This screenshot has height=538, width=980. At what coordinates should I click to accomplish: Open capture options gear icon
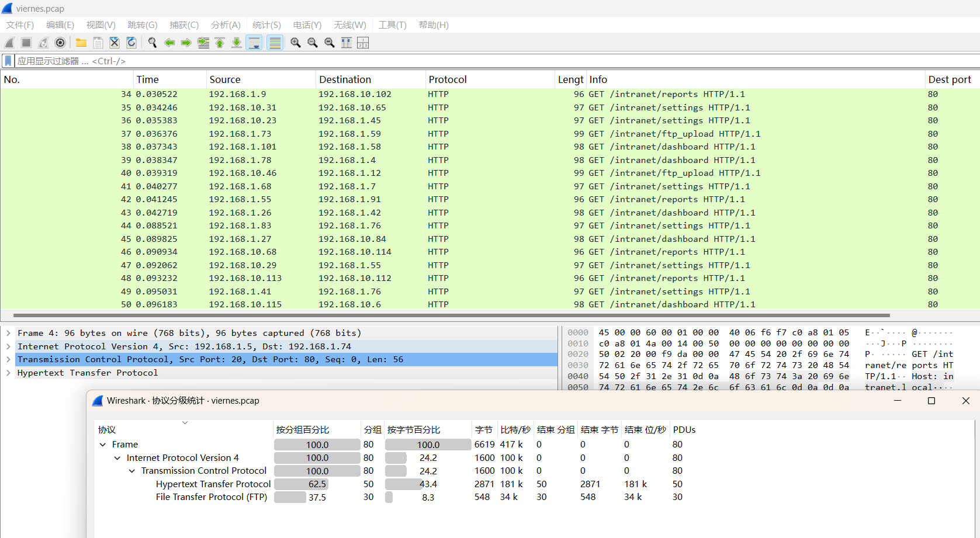pos(60,43)
